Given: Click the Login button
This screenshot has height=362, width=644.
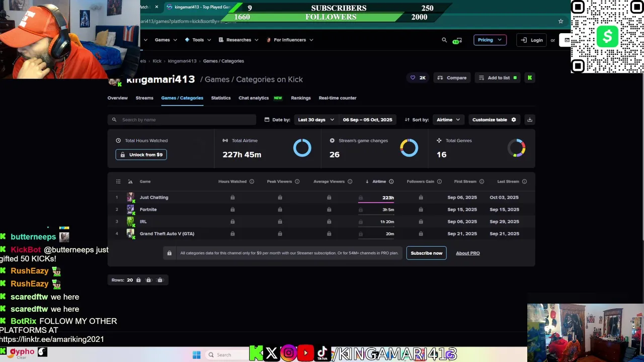Looking at the screenshot, I should coord(532,40).
